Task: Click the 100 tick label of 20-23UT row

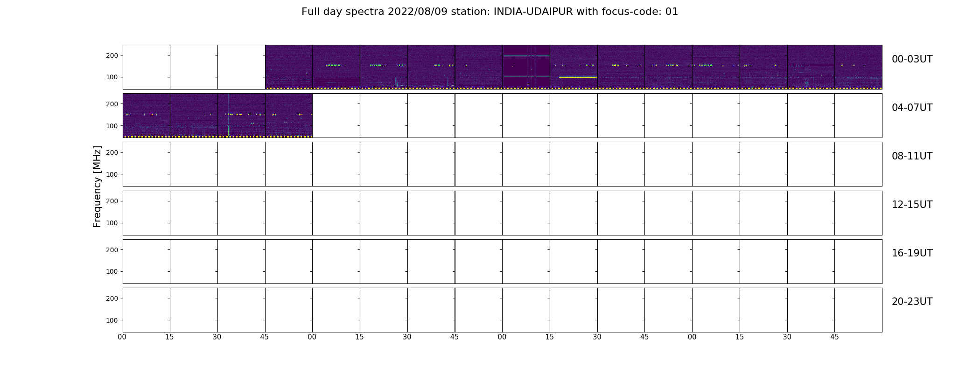Action: (112, 320)
